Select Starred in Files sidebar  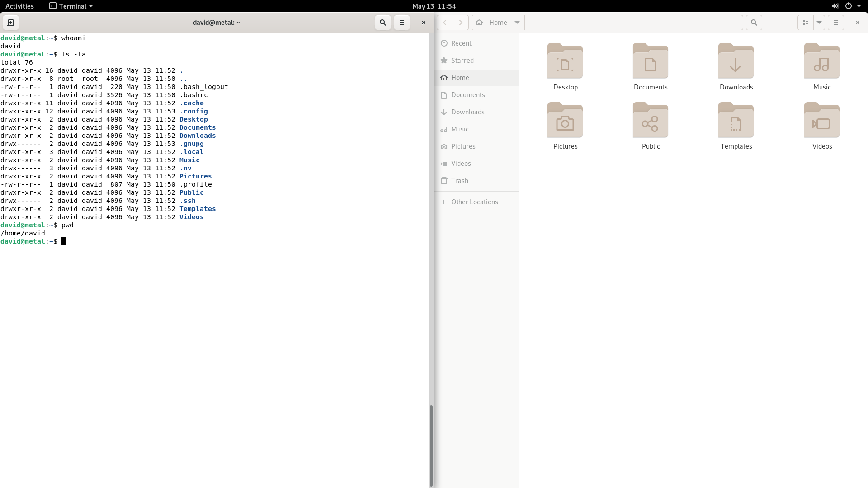pos(476,61)
